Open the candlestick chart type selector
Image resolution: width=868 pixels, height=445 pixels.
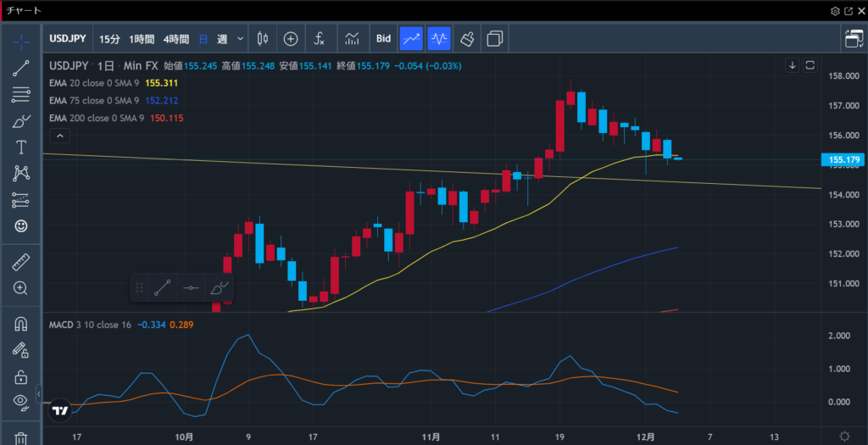261,38
